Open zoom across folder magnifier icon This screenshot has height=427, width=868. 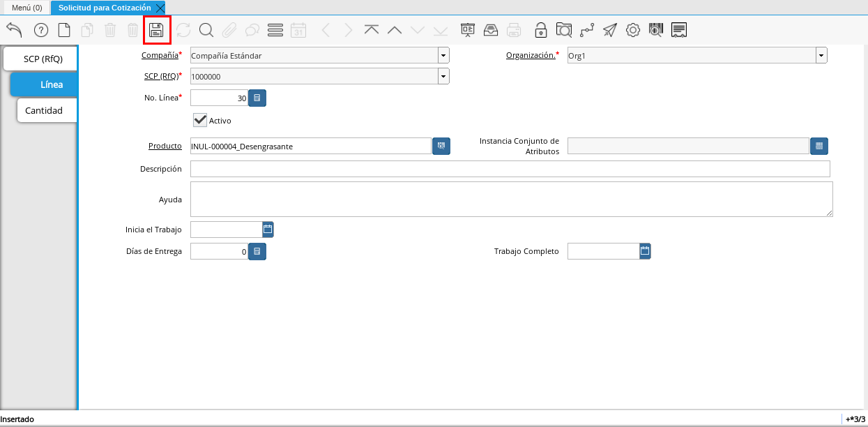point(564,30)
